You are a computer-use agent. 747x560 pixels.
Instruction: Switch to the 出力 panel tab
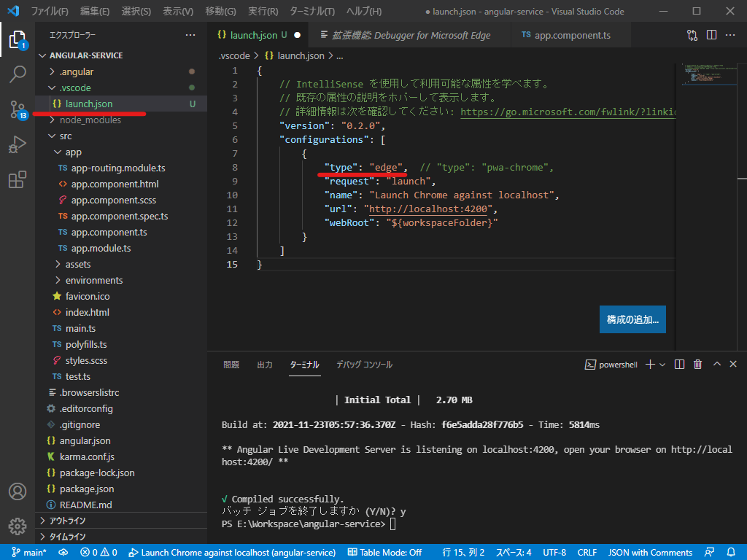[x=265, y=365]
